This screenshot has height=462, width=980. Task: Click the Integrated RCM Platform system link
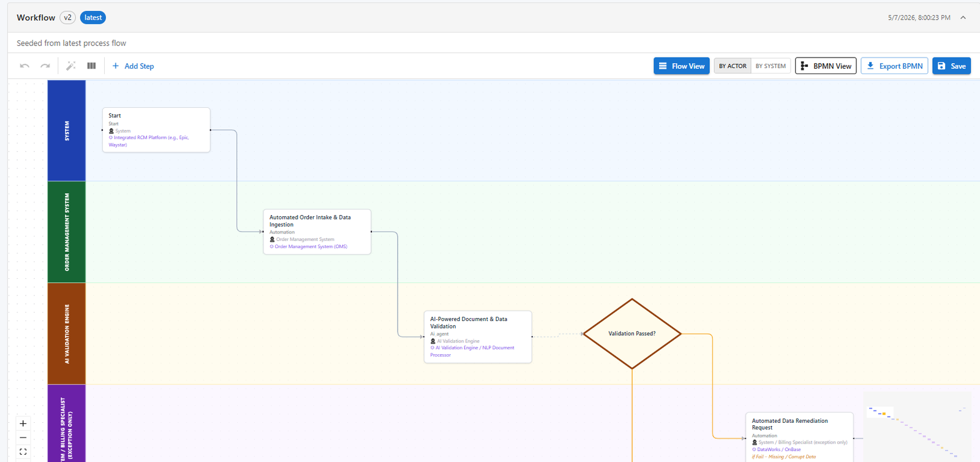(149, 141)
